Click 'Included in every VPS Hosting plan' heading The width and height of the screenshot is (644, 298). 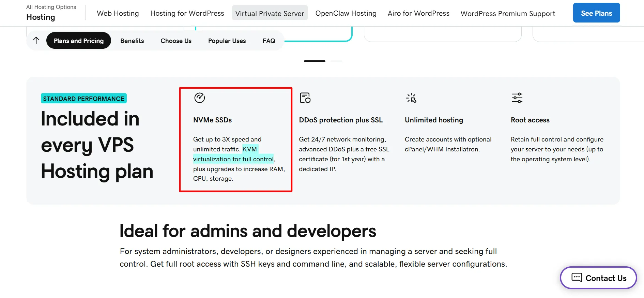click(97, 145)
